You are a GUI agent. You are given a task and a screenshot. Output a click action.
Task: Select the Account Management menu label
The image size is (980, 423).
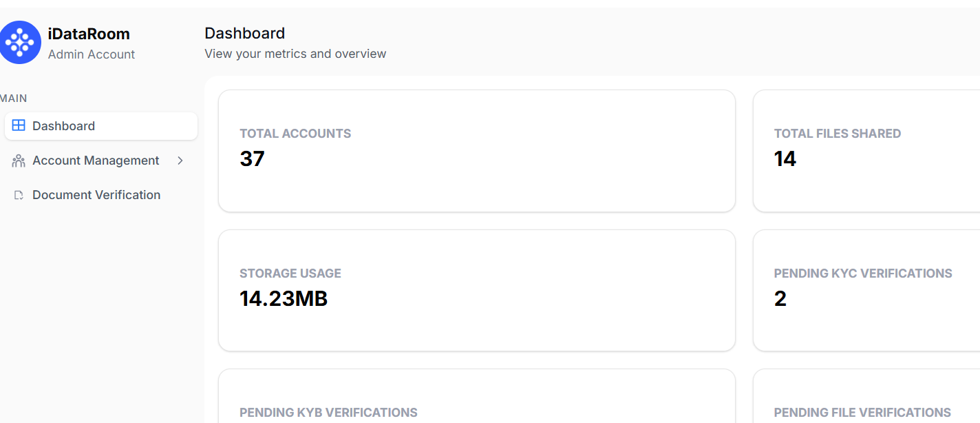96,161
